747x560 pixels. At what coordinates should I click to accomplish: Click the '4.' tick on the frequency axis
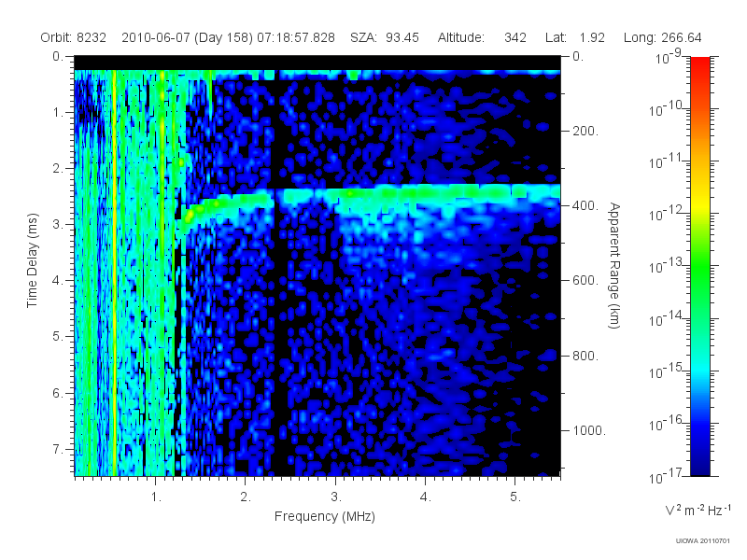pyautogui.click(x=426, y=497)
